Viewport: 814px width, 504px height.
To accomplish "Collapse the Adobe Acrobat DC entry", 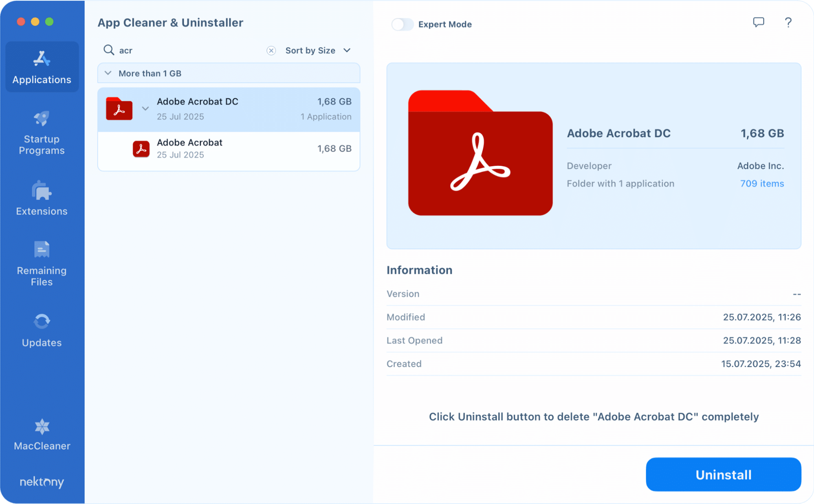I will coord(145,109).
